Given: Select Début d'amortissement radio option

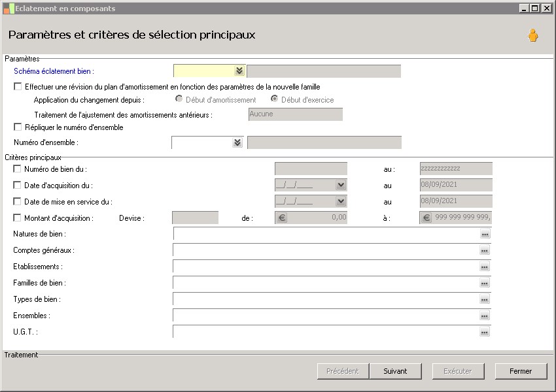Looking at the screenshot, I should pyautogui.click(x=179, y=99).
